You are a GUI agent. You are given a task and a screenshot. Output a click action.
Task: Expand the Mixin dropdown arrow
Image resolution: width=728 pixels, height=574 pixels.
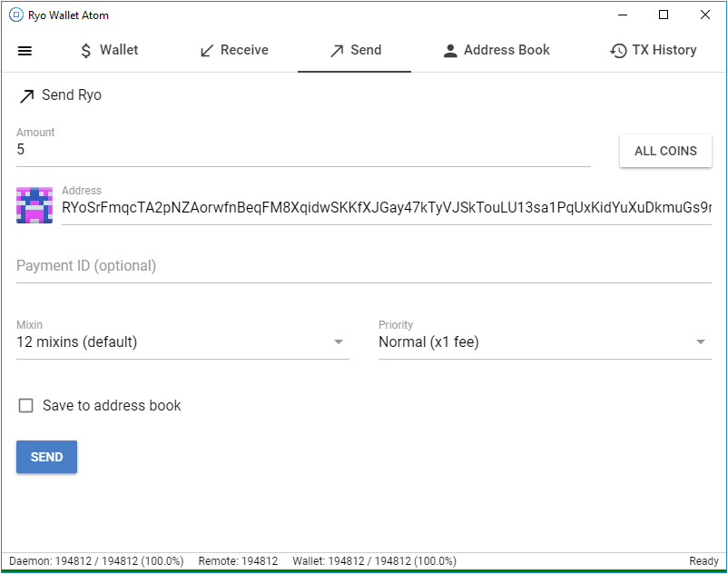point(339,342)
